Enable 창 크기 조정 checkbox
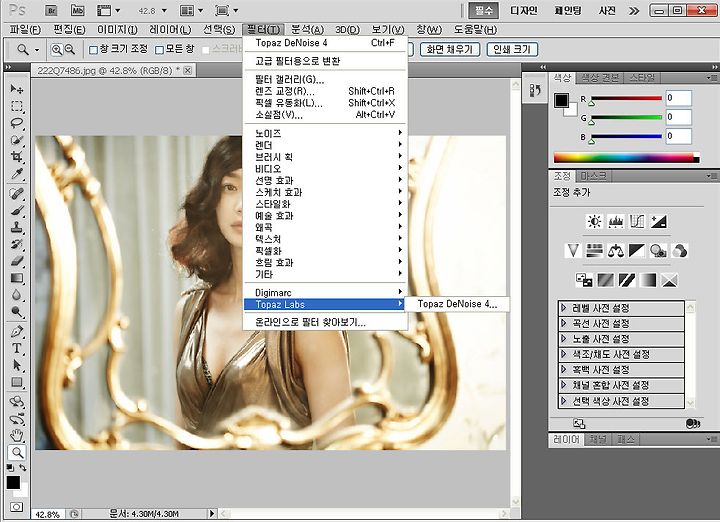 pyautogui.click(x=93, y=50)
